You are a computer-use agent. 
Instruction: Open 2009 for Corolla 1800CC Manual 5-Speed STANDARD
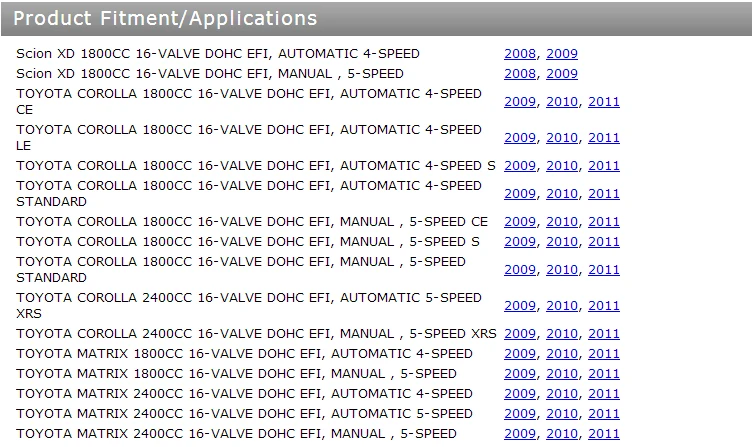520,270
